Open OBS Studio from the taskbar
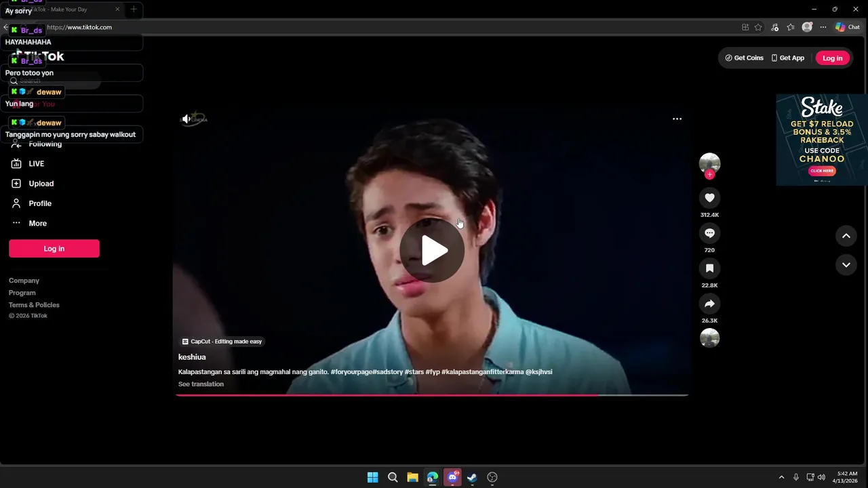 [x=492, y=477]
